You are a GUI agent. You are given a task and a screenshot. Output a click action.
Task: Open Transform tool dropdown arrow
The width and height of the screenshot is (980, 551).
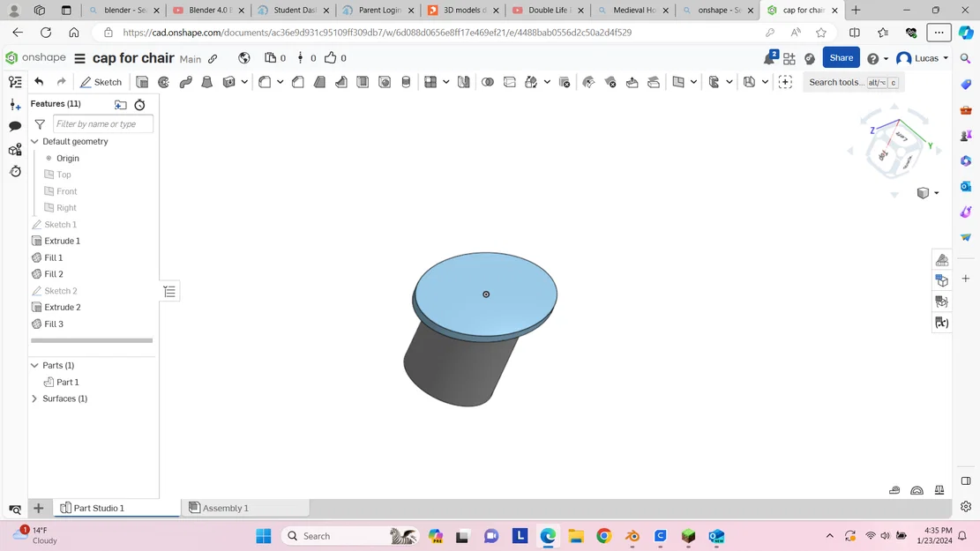547,82
